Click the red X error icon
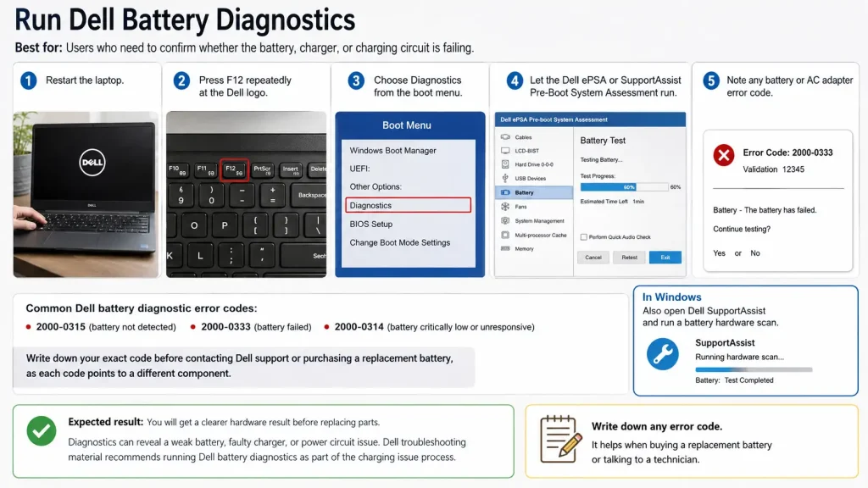The height and width of the screenshot is (488, 868). [x=724, y=155]
